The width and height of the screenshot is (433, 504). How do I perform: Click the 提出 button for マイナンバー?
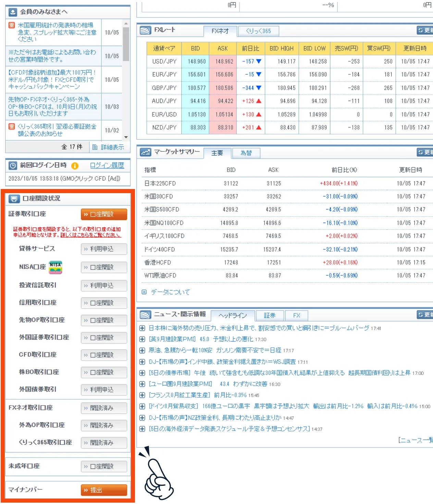click(103, 490)
